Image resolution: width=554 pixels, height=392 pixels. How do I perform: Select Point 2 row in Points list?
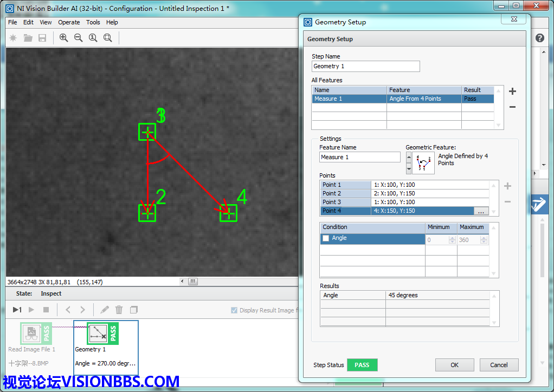tap(404, 193)
